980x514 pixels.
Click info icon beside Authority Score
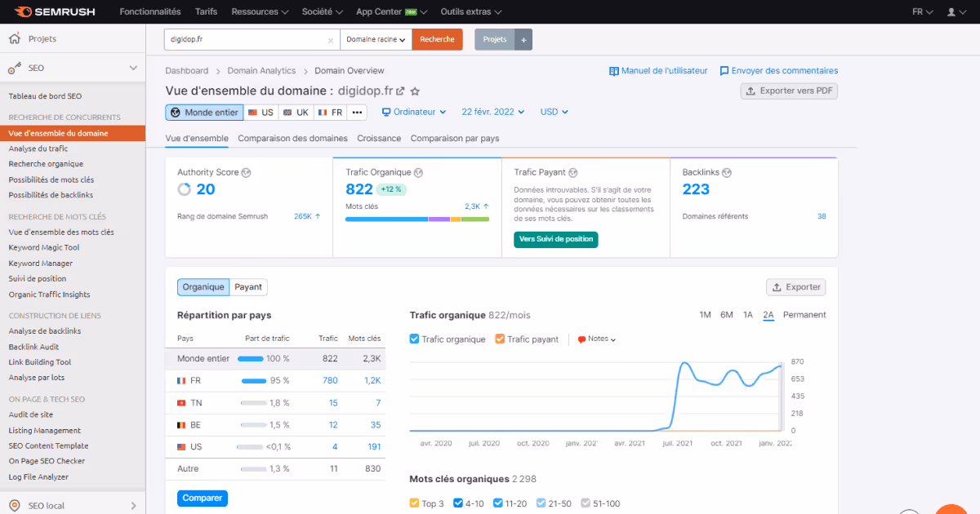pyautogui.click(x=246, y=173)
